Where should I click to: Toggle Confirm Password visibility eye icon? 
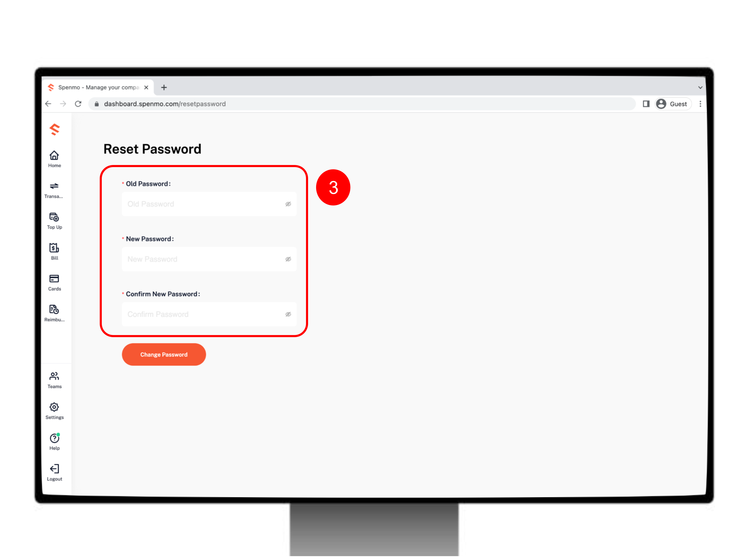(x=288, y=314)
